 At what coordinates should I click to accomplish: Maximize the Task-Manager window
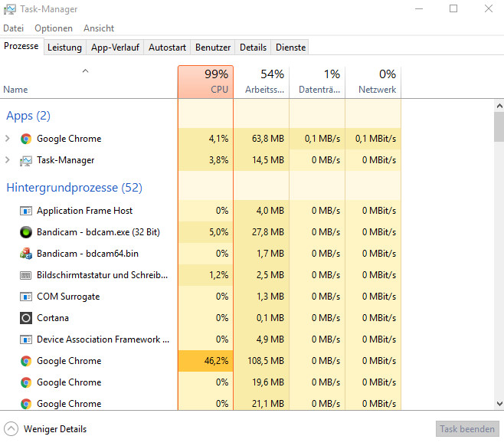(453, 8)
